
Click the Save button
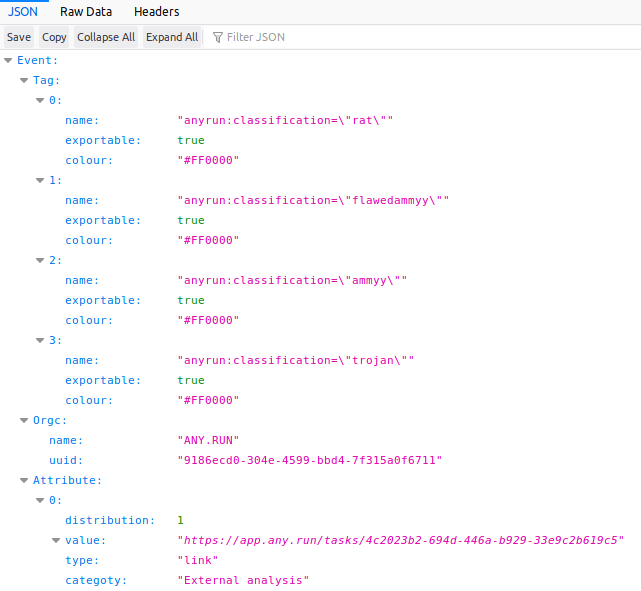pyautogui.click(x=19, y=37)
